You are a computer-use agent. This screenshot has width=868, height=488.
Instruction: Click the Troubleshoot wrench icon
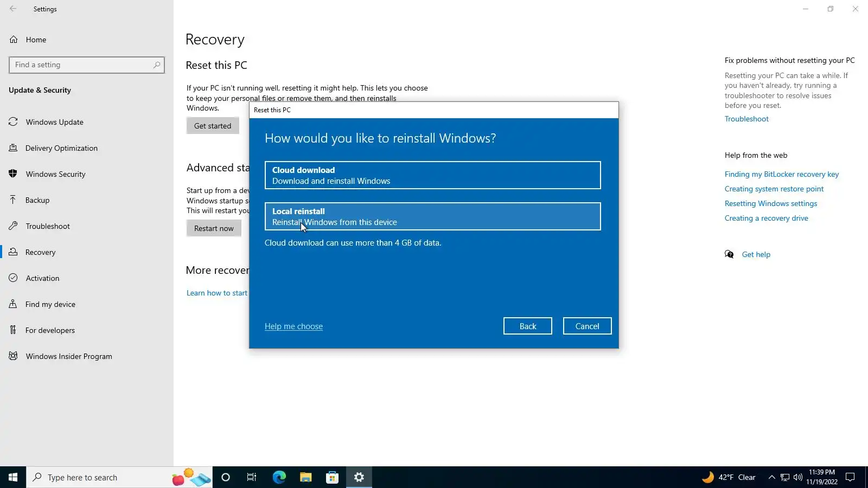[x=13, y=226]
